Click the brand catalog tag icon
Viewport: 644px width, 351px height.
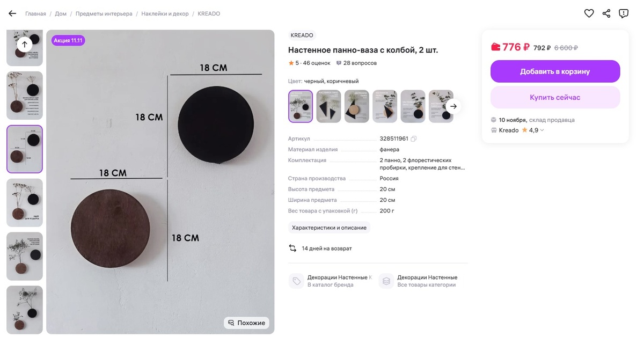[x=296, y=281]
